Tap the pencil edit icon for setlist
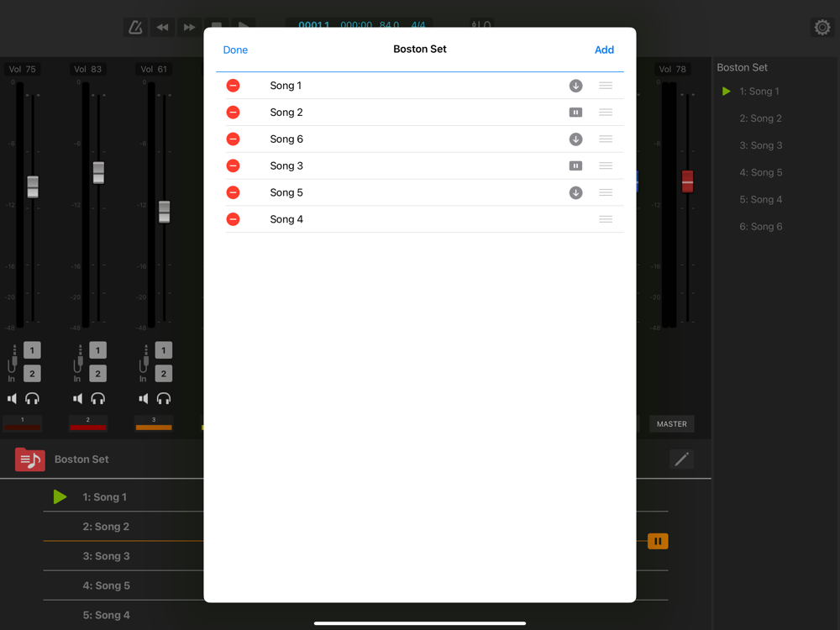The height and width of the screenshot is (630, 840). (x=681, y=459)
